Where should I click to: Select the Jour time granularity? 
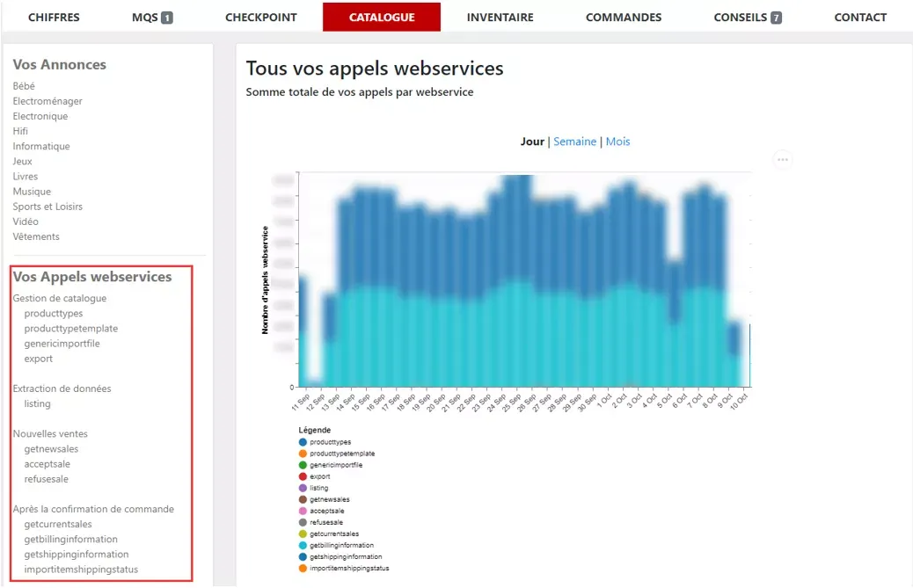pos(532,142)
